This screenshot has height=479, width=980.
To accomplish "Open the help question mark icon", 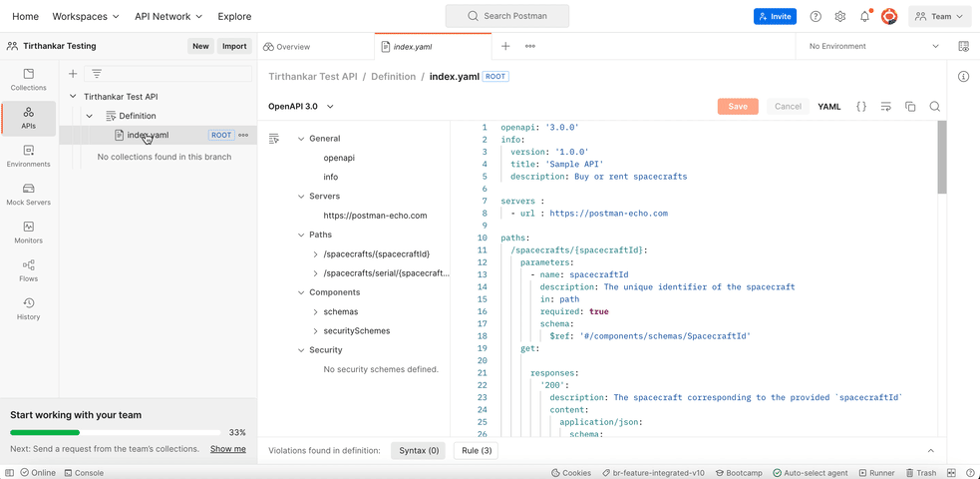I will pos(816,17).
